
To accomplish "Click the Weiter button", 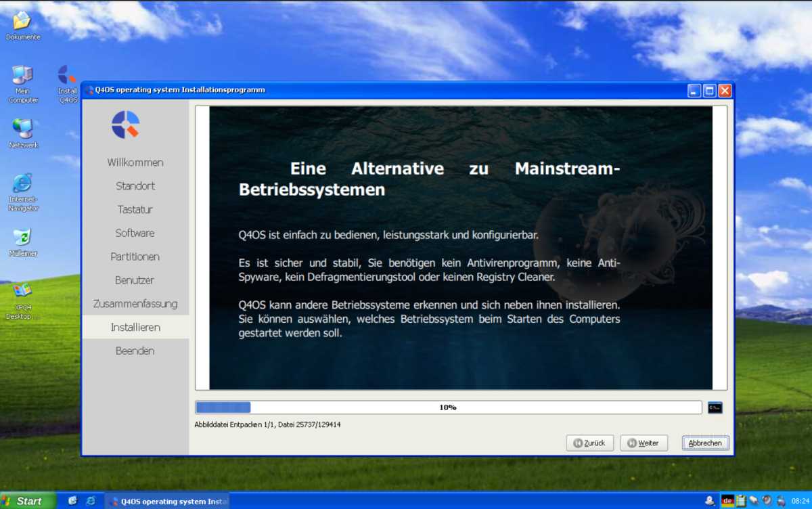I will [x=643, y=443].
